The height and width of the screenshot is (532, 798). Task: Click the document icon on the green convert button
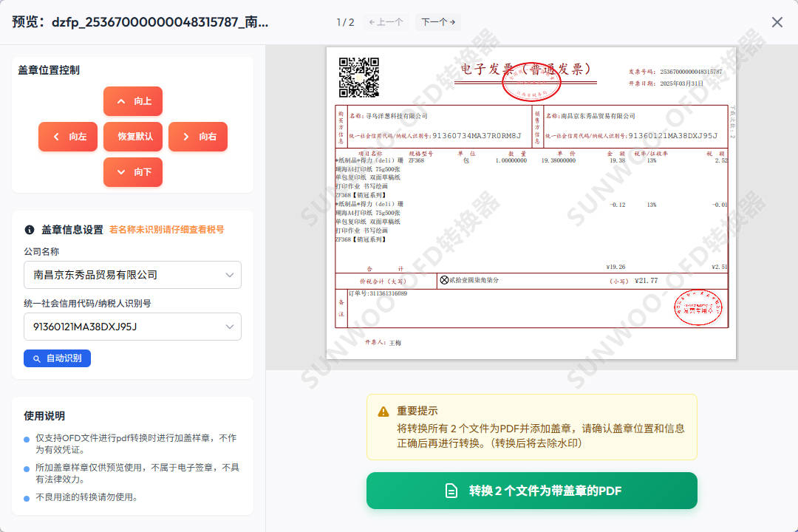tap(451, 490)
